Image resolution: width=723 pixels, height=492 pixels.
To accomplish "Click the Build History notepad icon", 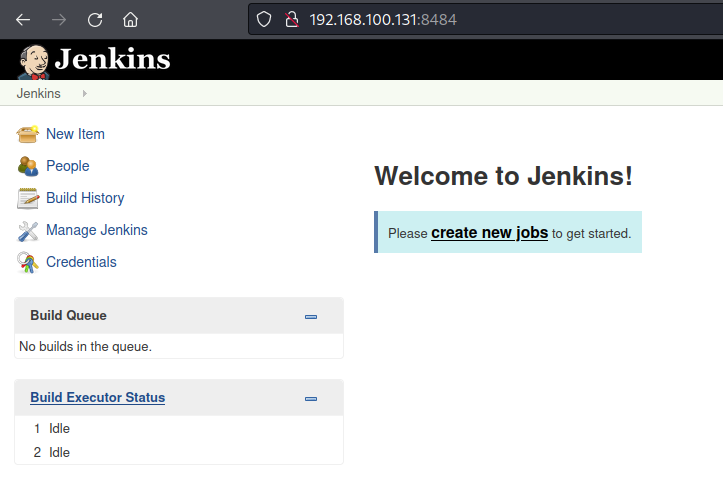I will pos(28,198).
